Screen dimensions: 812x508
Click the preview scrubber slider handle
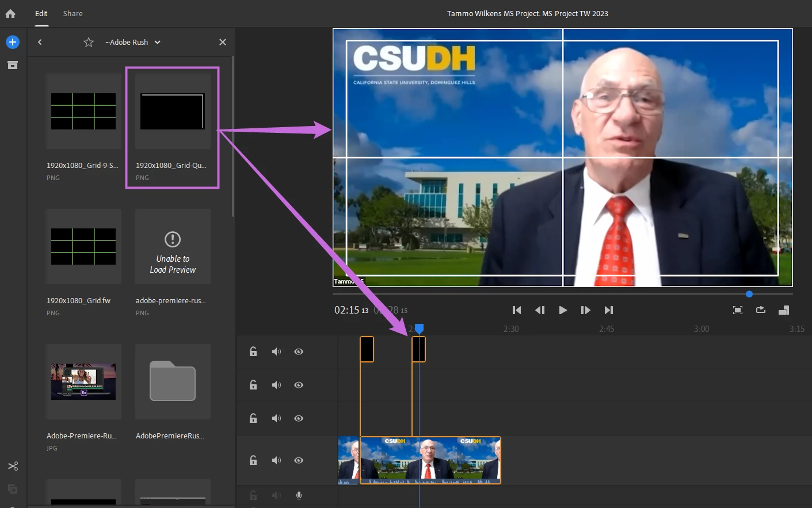click(x=749, y=294)
